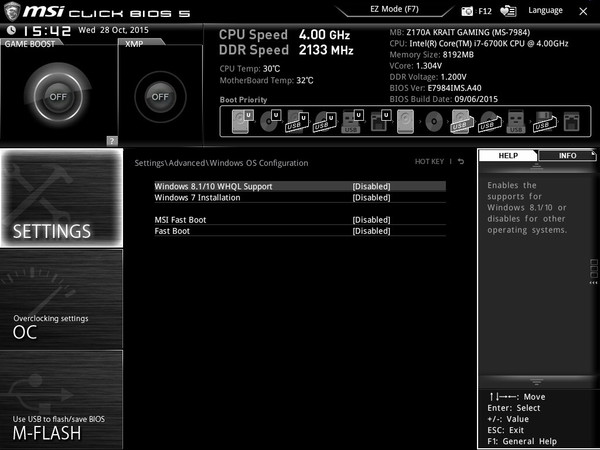Click the help panel's side grip handle

click(x=593, y=272)
